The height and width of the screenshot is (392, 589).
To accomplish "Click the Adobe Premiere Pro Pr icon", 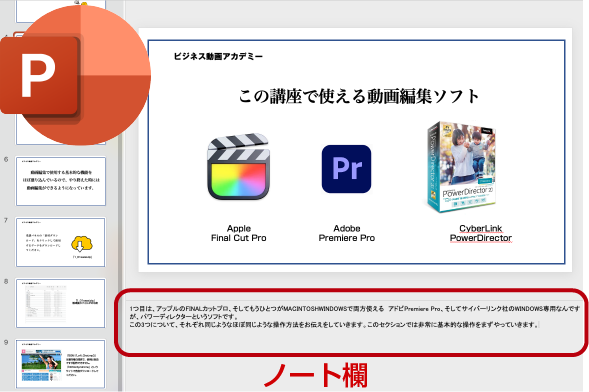I will [x=346, y=169].
